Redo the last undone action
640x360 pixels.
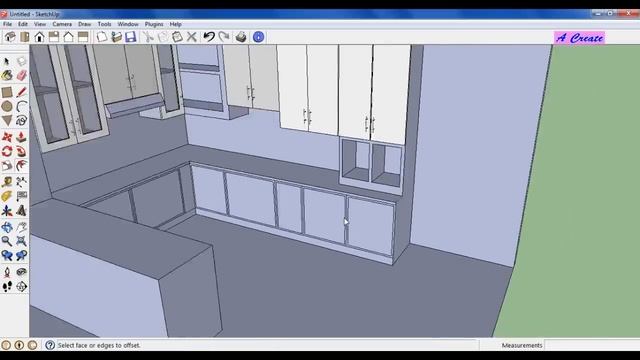(x=224, y=37)
